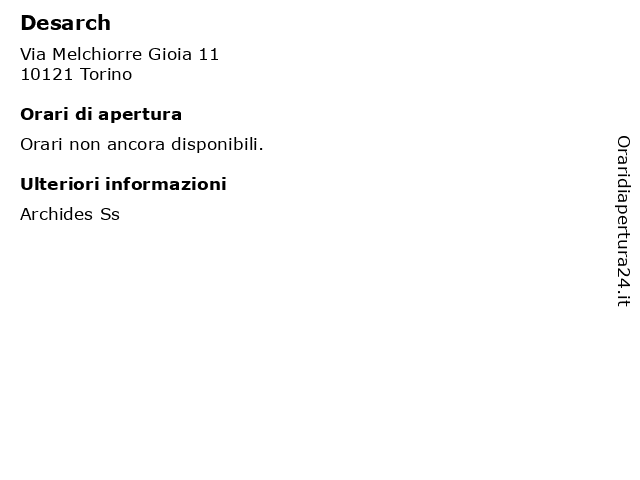
Task: Click the Desarch title heading
Action: [65, 23]
